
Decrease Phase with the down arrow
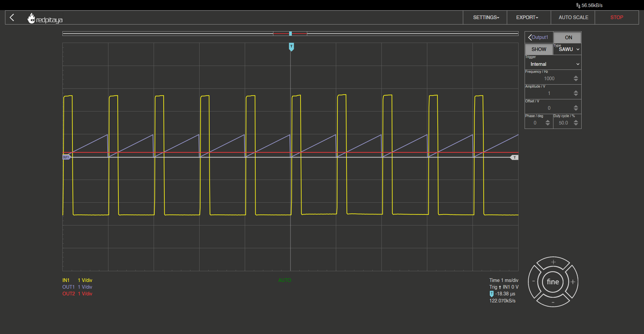pos(548,125)
